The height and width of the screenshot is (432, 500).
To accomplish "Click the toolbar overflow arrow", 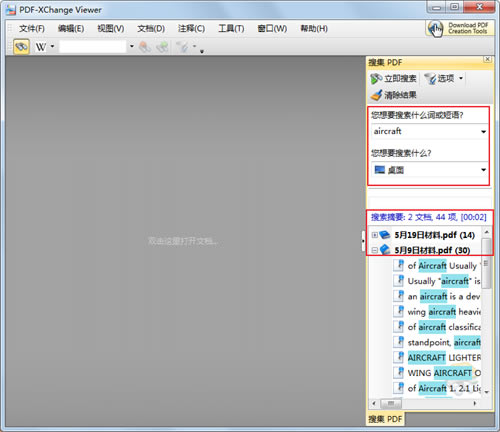I will [202, 51].
